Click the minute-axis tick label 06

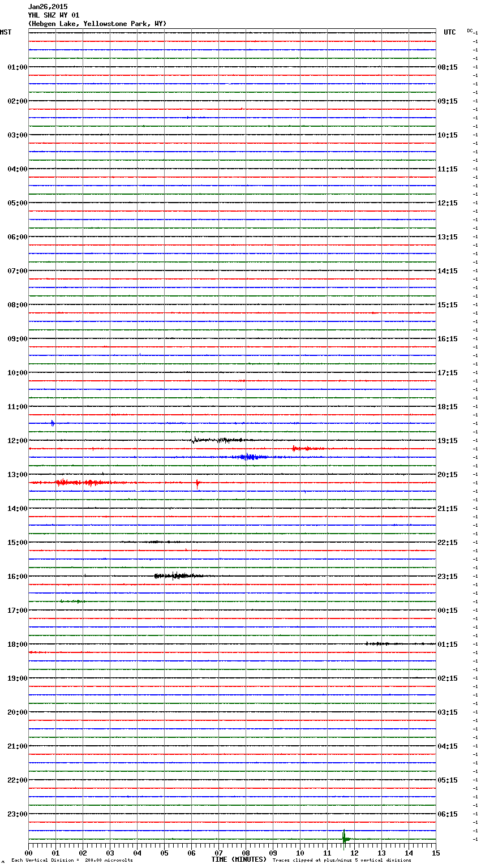tap(191, 853)
